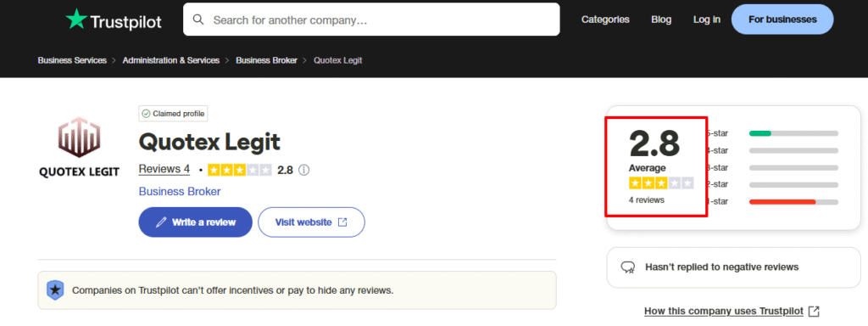Open the Business Broker category link under title
Image resolution: width=868 pixels, height=326 pixels.
[x=180, y=192]
